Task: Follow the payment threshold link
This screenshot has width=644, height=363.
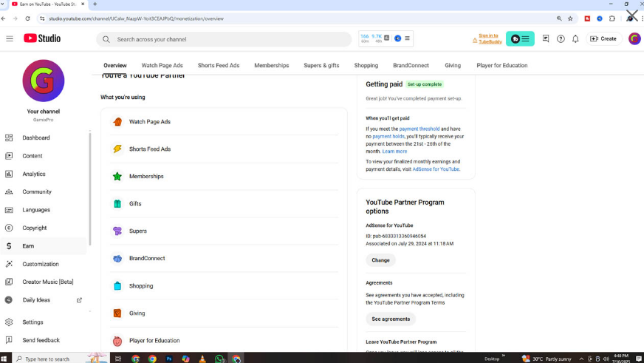Action: [419, 129]
